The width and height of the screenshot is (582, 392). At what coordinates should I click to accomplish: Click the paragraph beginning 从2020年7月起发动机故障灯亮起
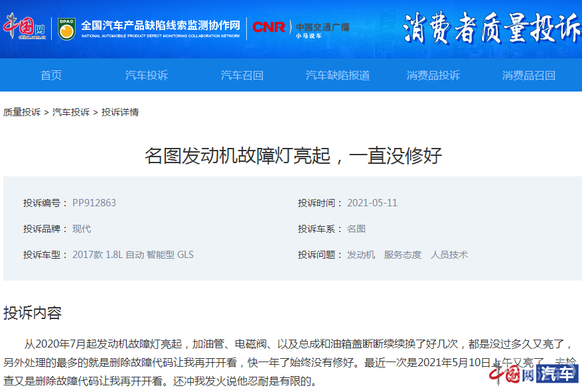click(x=289, y=362)
